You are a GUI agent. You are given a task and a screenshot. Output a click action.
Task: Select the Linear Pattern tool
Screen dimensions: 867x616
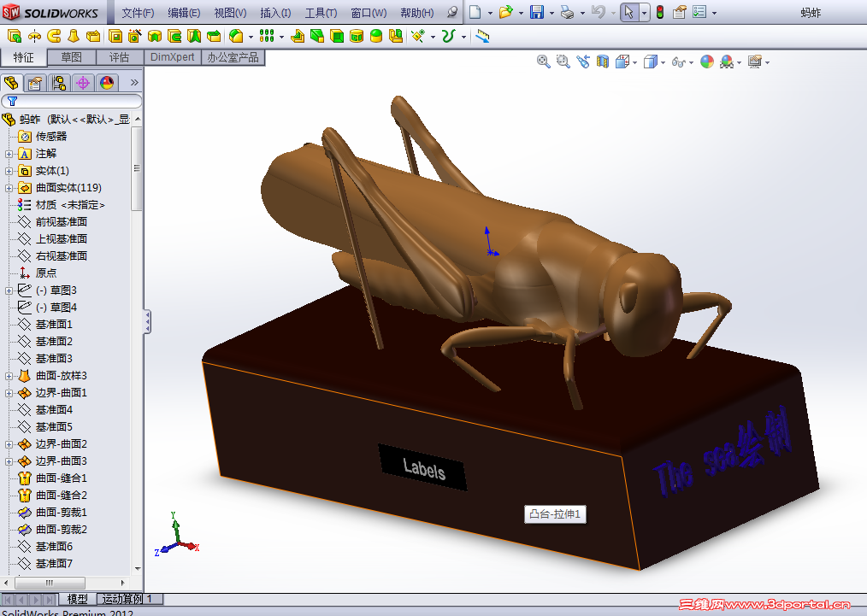(x=267, y=37)
